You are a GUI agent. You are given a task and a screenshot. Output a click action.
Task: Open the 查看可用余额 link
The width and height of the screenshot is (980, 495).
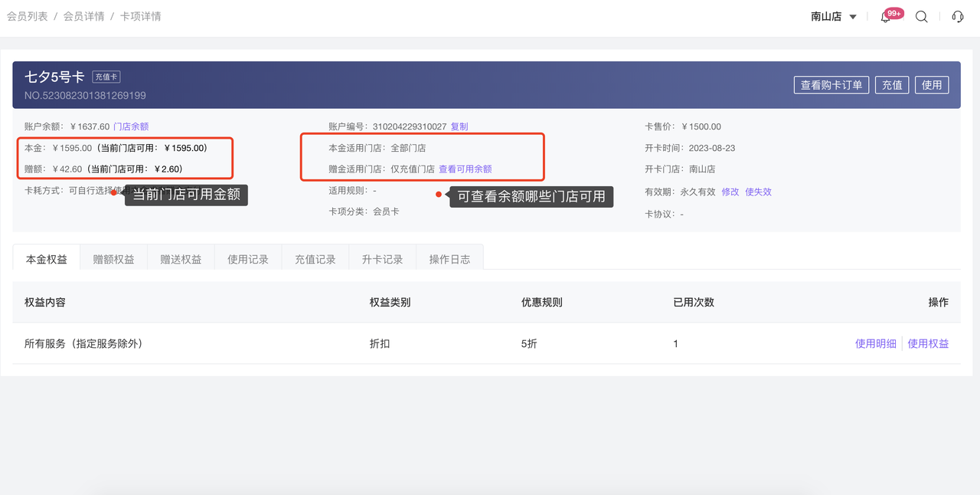pyautogui.click(x=465, y=169)
